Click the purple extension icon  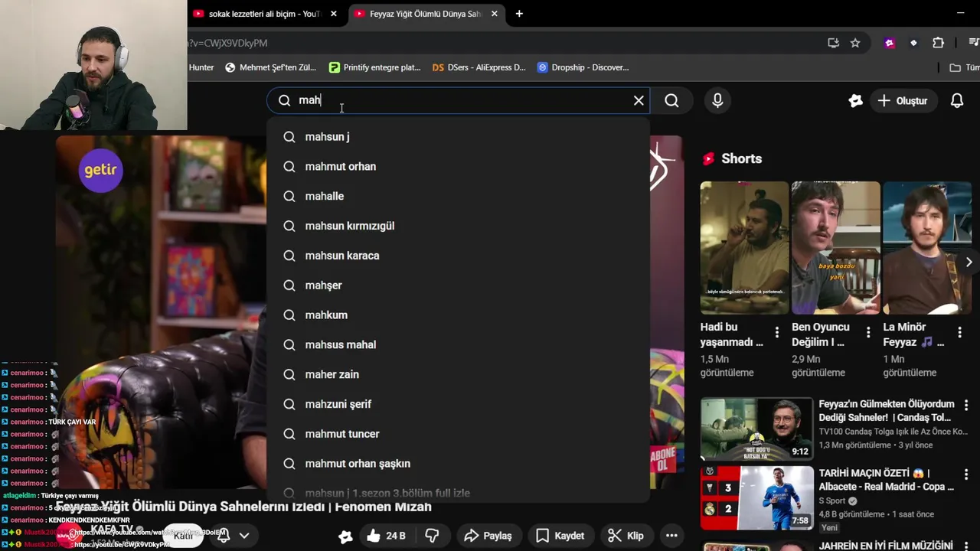(x=890, y=43)
